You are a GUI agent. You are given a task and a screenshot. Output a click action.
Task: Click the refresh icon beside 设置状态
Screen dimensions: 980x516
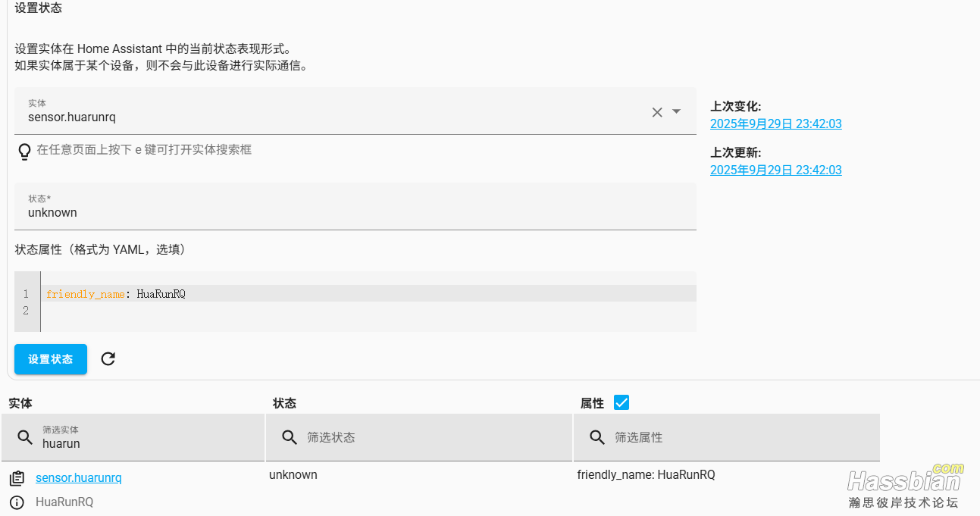pyautogui.click(x=108, y=359)
